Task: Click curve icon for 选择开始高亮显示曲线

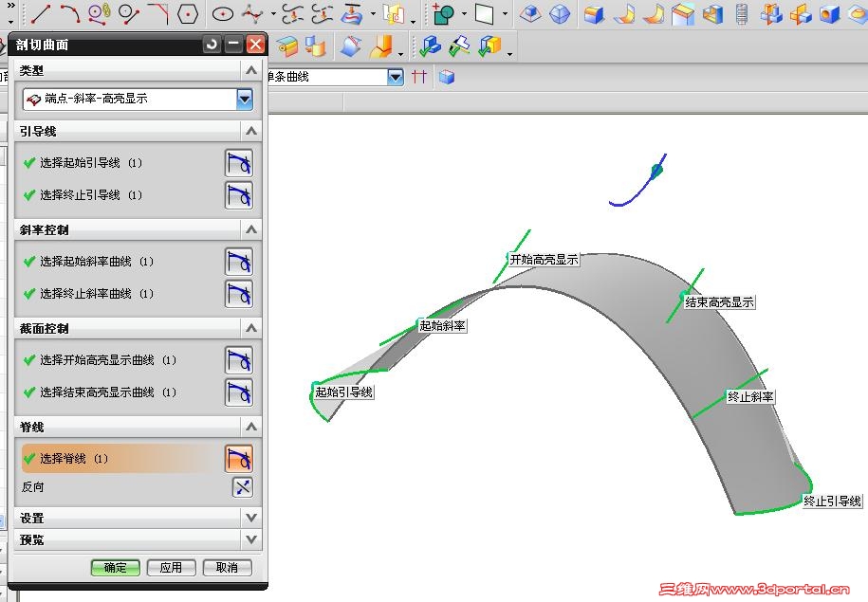Action: point(239,360)
